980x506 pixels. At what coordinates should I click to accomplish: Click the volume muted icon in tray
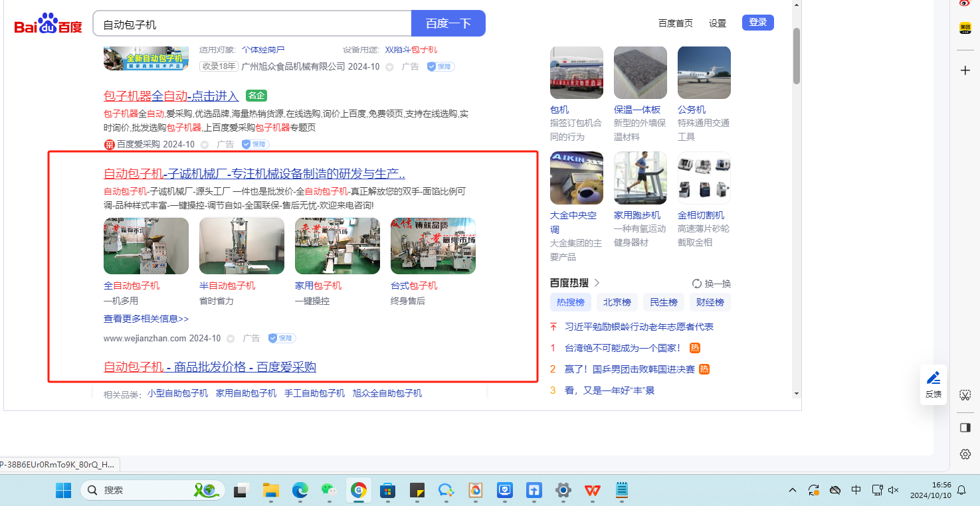pos(894,490)
